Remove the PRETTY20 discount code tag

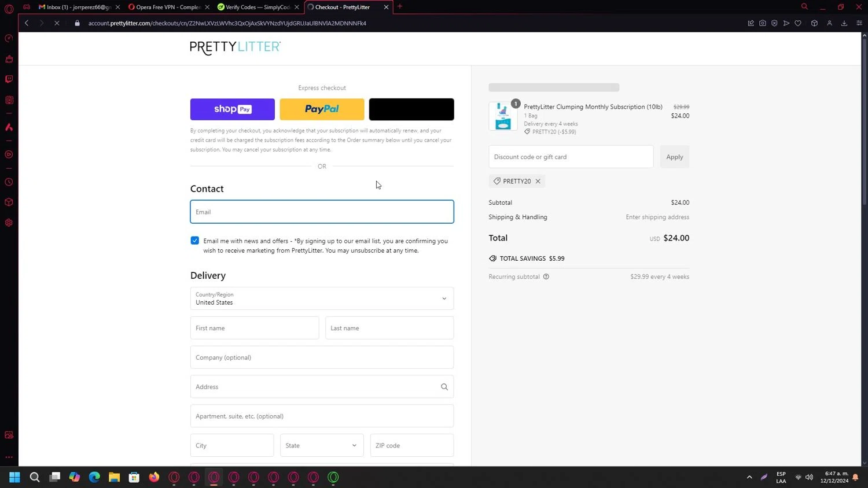[538, 181]
